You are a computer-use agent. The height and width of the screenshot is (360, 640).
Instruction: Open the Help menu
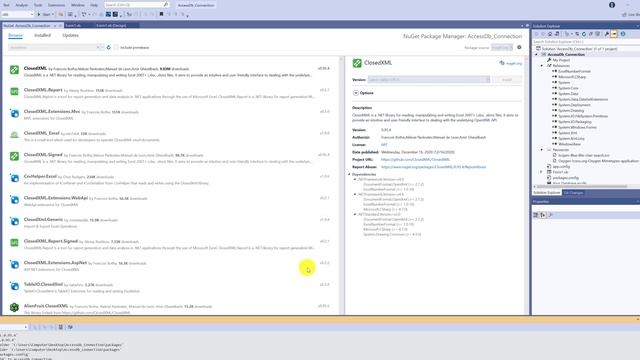94,5
